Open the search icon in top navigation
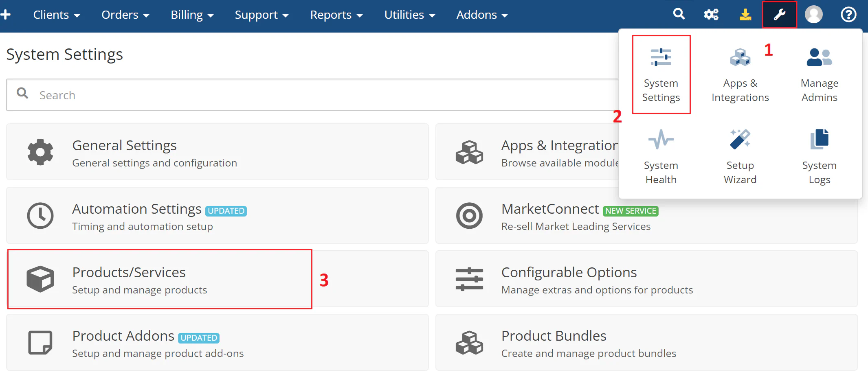The width and height of the screenshot is (868, 372). pos(679,14)
